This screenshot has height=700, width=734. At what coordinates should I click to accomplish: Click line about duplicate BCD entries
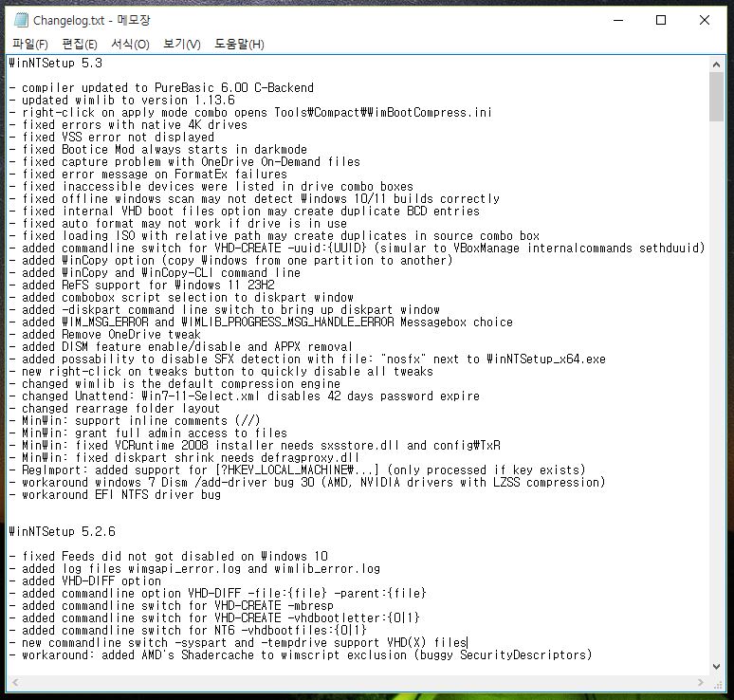click(245, 211)
